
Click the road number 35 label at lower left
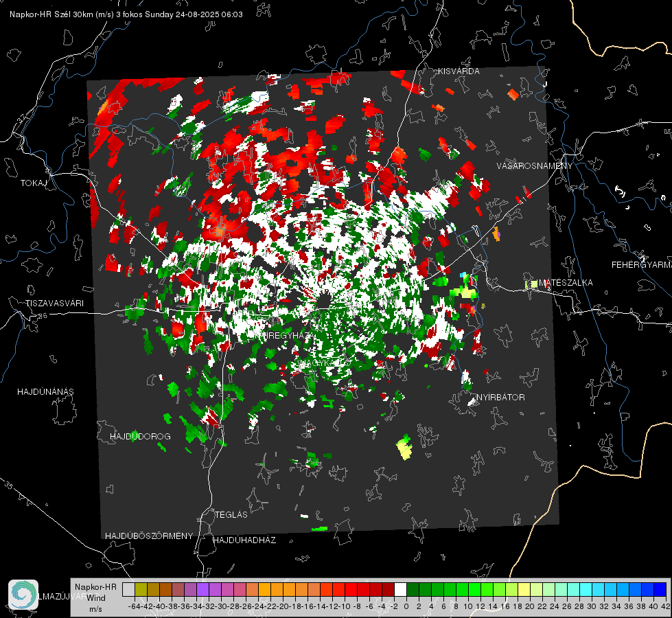(x=10, y=486)
